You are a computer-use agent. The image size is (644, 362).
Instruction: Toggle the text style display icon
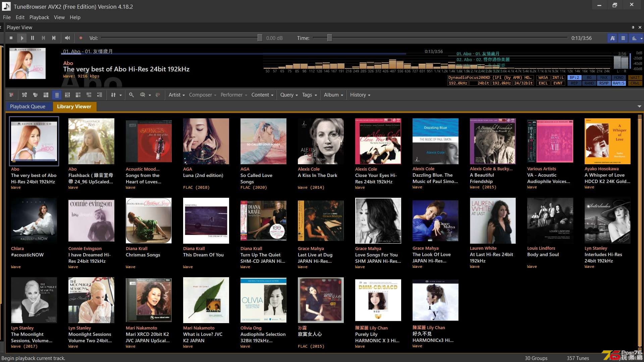[612, 38]
